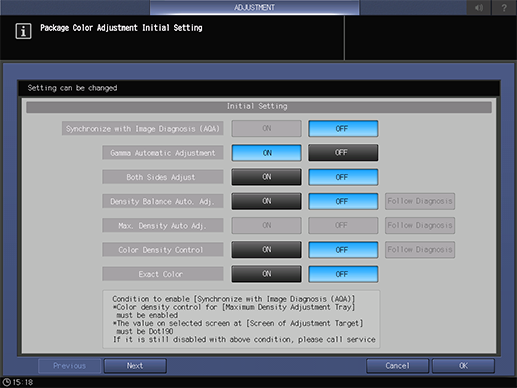Click the Synchronize with Image Diagnosis label

click(x=143, y=129)
